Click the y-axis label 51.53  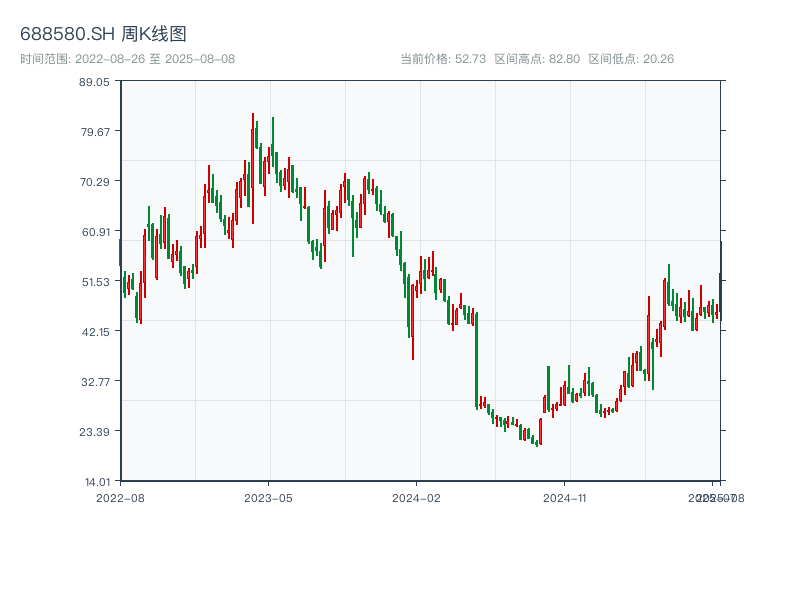pyautogui.click(x=96, y=282)
